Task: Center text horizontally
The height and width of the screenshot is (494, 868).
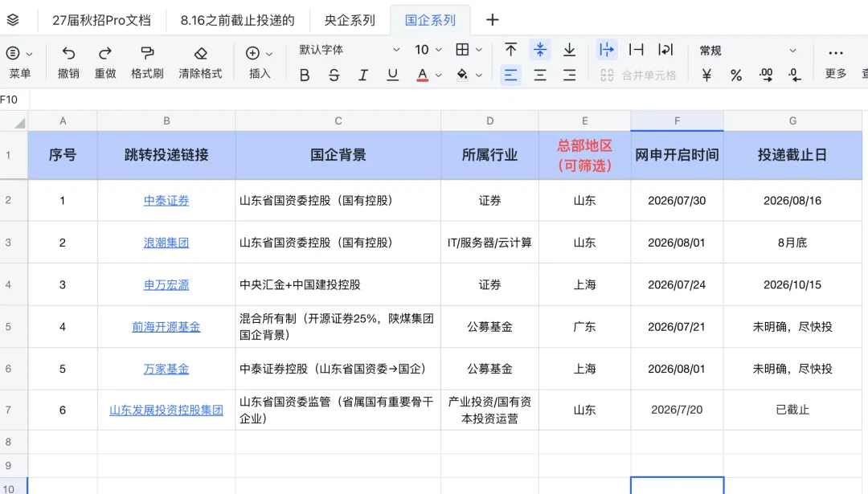Action: click(x=540, y=76)
